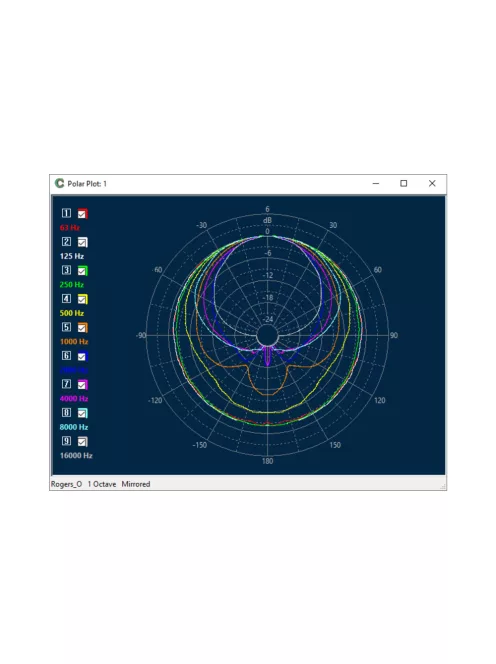Click the Rogers_O status bar entry
Viewport: 496px width, 664px height.
point(67,484)
